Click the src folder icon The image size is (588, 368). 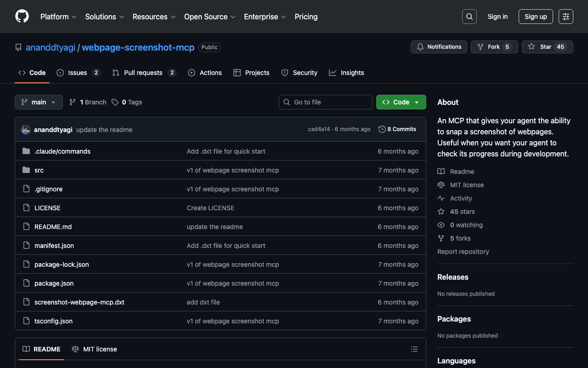(26, 170)
